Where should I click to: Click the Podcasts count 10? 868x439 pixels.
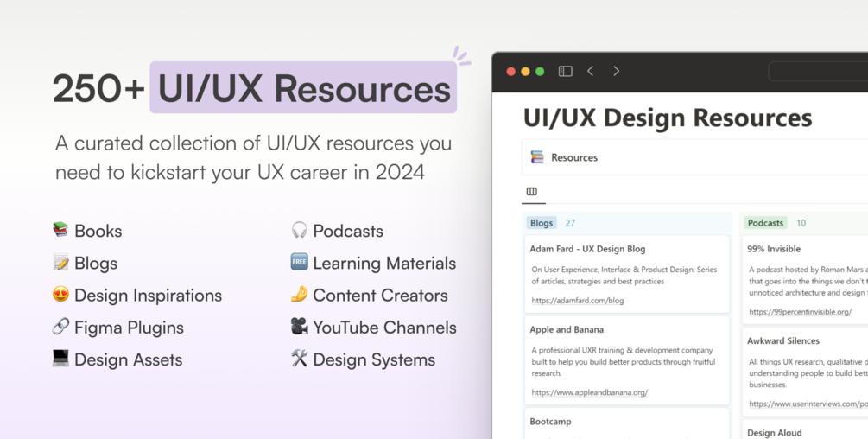click(801, 223)
